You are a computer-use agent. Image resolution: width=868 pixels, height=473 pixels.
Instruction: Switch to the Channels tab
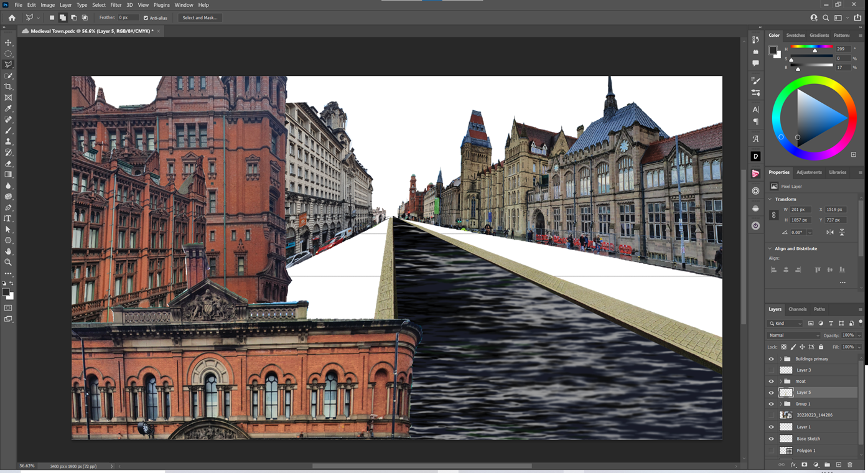[797, 309]
